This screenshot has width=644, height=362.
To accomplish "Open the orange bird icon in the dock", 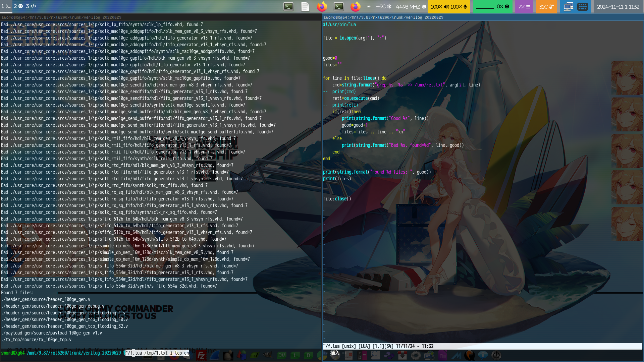I will pyautogui.click(x=470, y=355).
